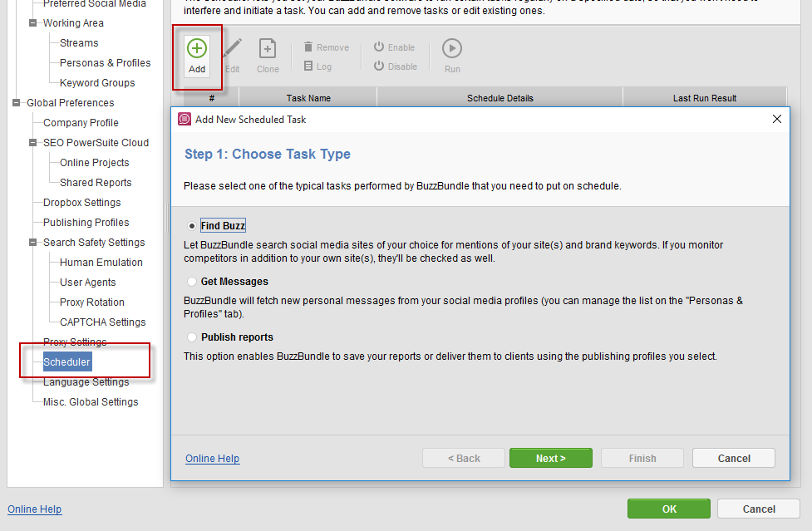812x531 pixels.
Task: Select Preferred Social Media tree item
Action: click(x=94, y=3)
